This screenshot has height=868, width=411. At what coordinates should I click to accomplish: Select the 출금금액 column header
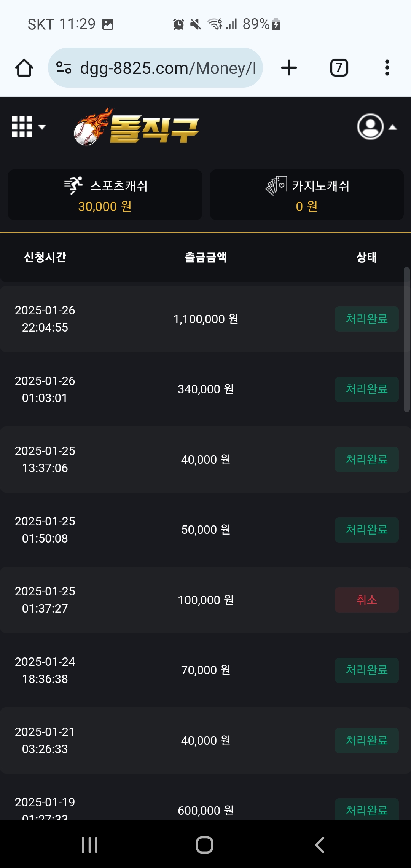click(x=206, y=257)
